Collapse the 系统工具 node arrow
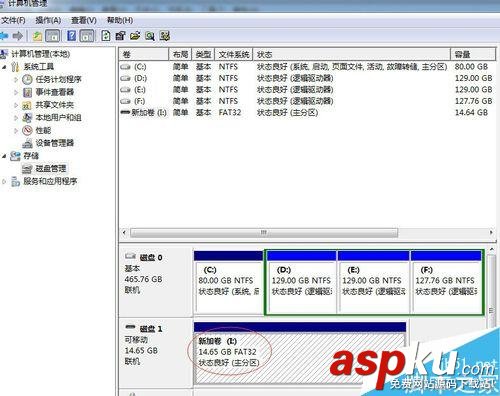This screenshot has width=500, height=396. pyautogui.click(x=4, y=67)
